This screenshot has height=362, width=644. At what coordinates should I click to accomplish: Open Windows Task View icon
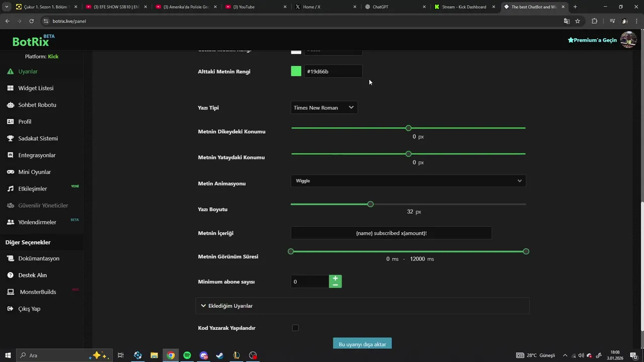[x=121, y=355]
